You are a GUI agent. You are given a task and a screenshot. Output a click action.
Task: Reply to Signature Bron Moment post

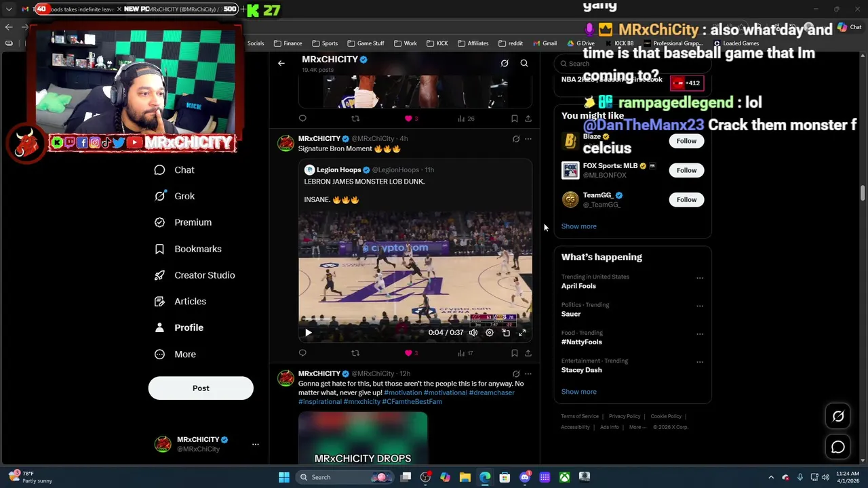click(x=302, y=353)
